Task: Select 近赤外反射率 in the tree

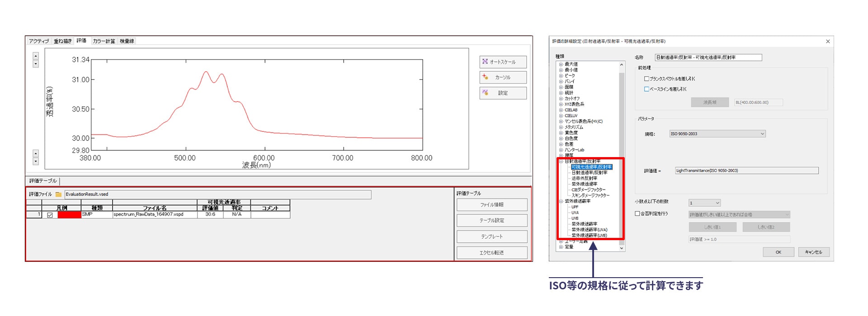Action: coord(585,178)
